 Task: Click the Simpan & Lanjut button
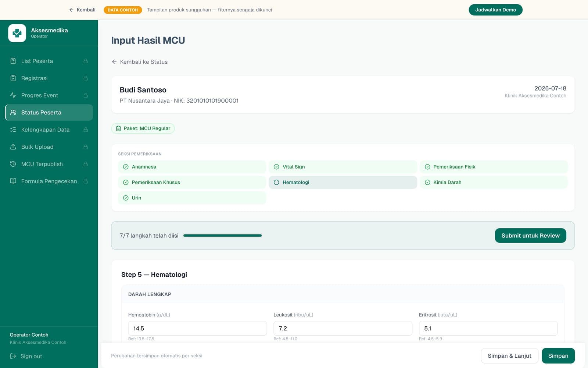509,356
